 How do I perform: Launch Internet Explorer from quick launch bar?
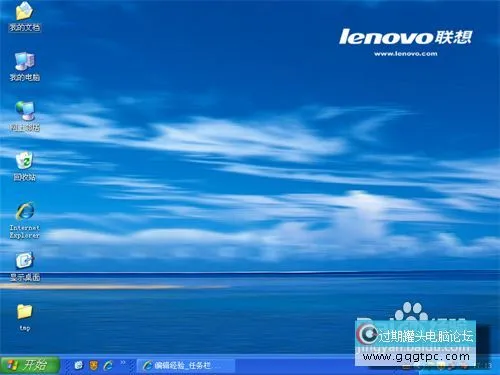coord(108,366)
